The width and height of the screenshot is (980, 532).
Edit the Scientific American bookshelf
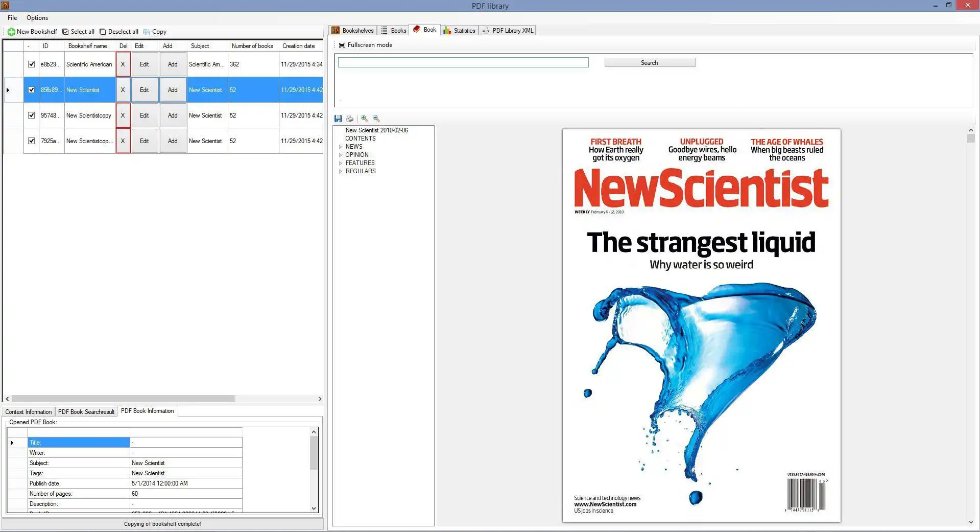[x=145, y=64]
